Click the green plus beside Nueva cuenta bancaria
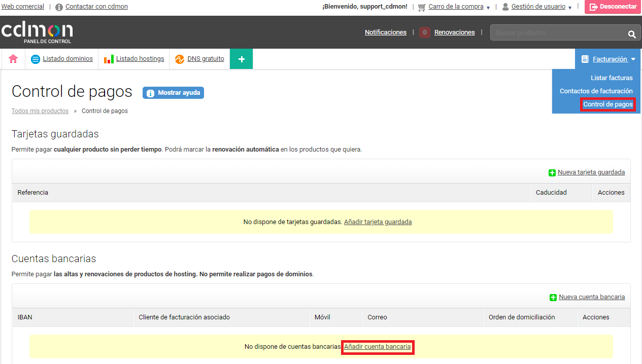This screenshot has height=364, width=642. pyautogui.click(x=553, y=298)
